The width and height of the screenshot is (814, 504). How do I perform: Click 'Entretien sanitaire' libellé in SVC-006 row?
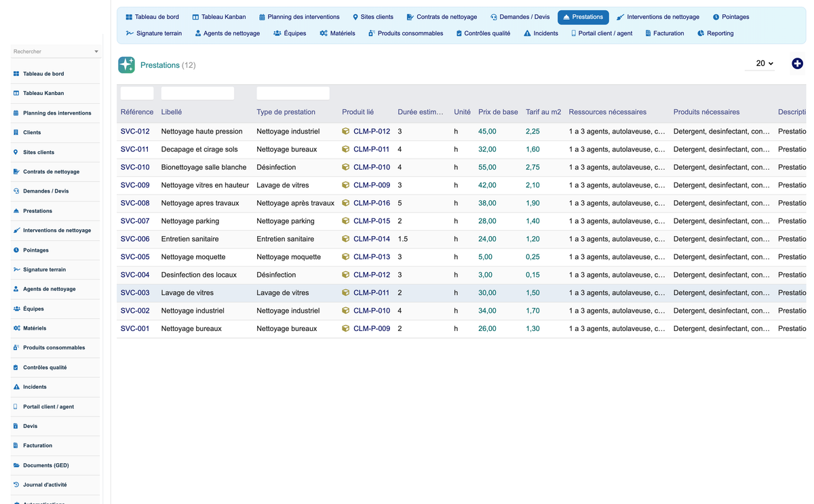[190, 239]
